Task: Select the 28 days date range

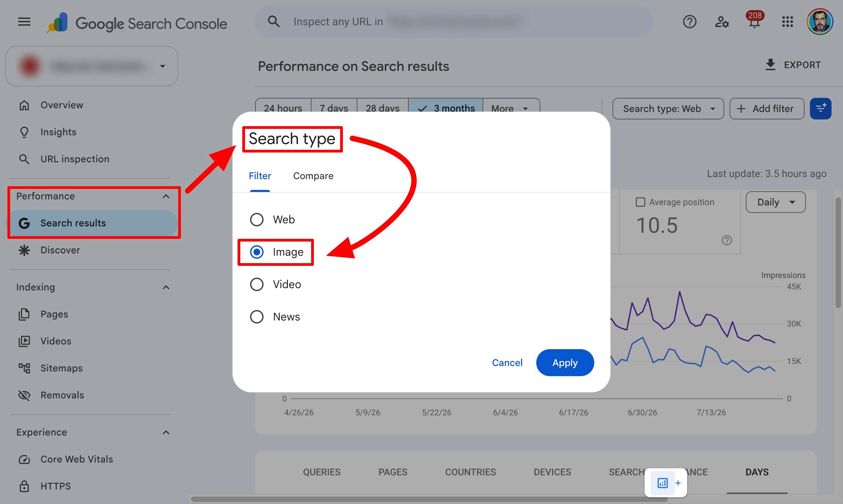Action: coord(382,109)
